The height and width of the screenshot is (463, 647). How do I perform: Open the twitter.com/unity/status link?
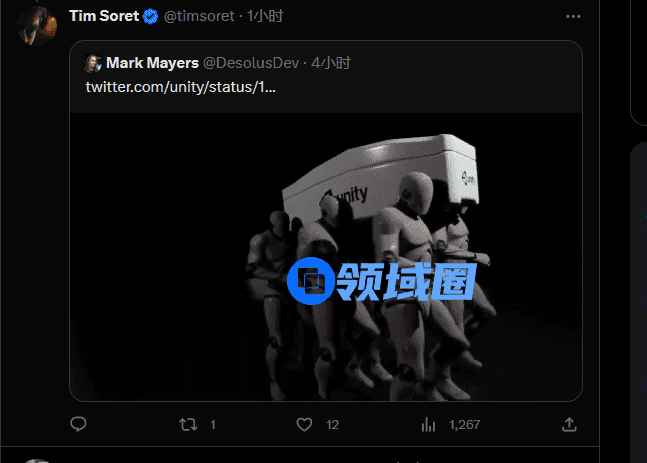[x=180, y=87]
